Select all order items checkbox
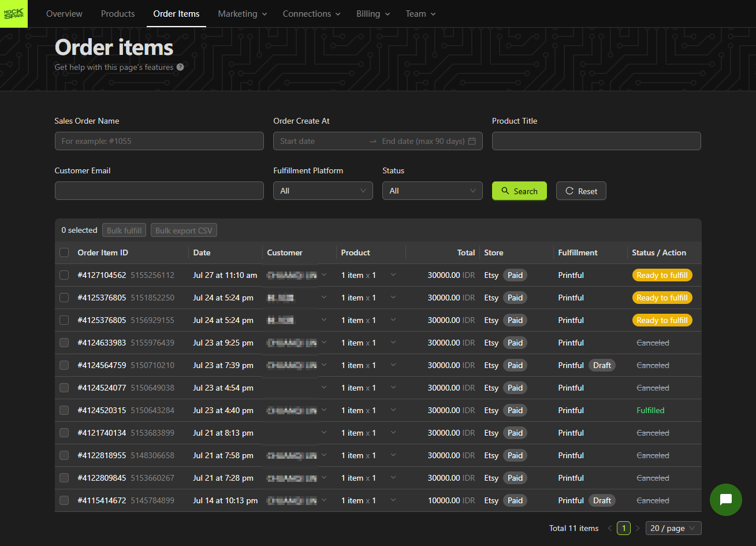 click(x=64, y=252)
